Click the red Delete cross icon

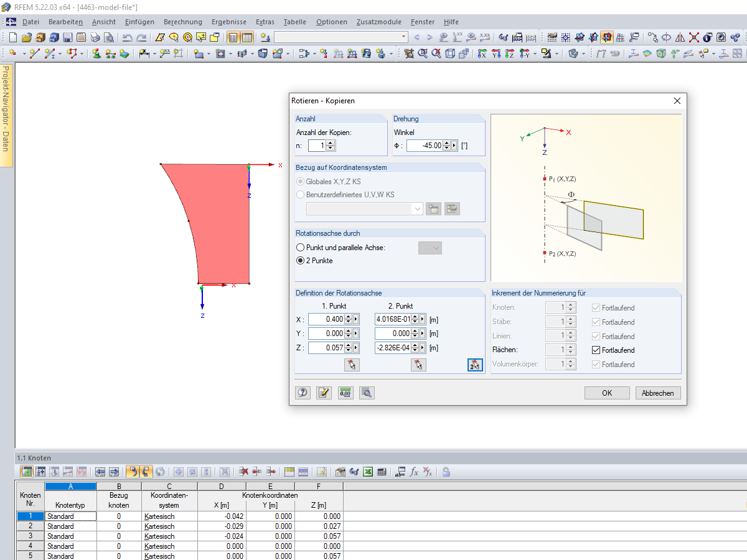point(693,37)
